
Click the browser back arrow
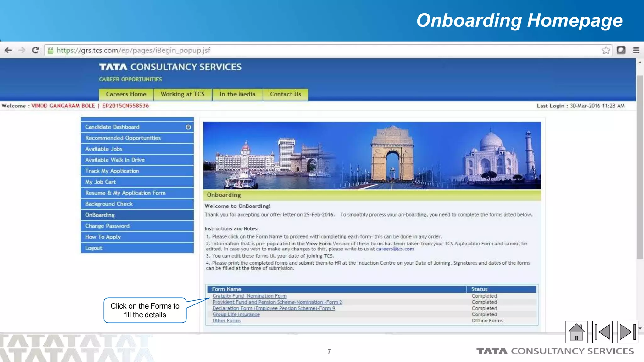pos(8,50)
